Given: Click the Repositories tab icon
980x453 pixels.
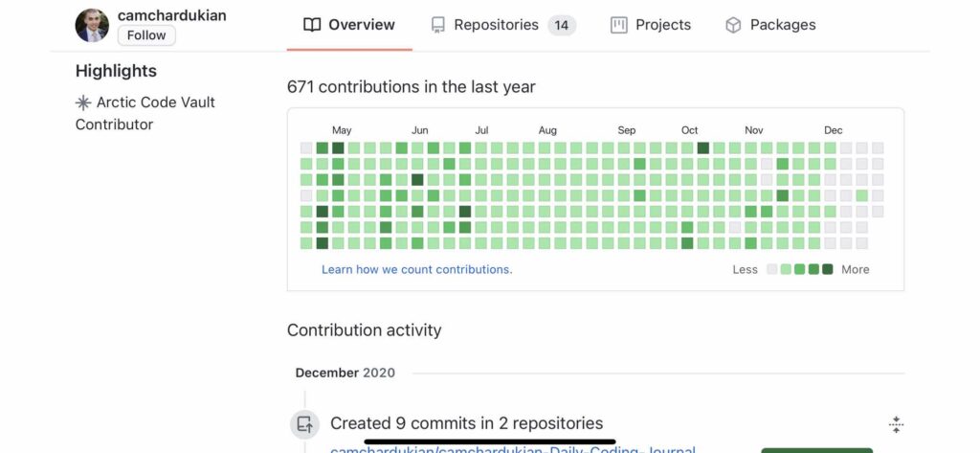Looking at the screenshot, I should point(438,25).
